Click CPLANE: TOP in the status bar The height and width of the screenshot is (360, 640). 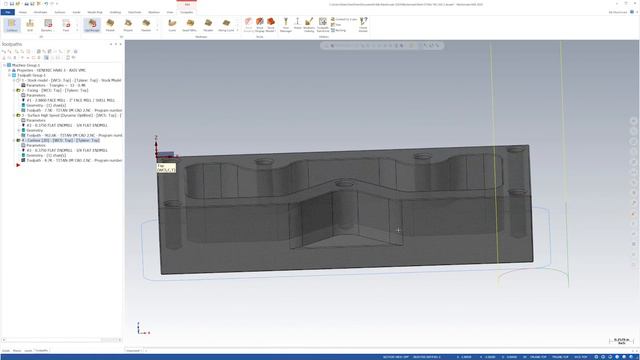[538, 357]
